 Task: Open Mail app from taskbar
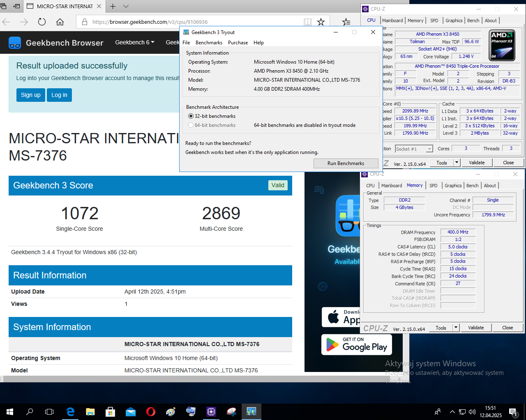coord(131,411)
